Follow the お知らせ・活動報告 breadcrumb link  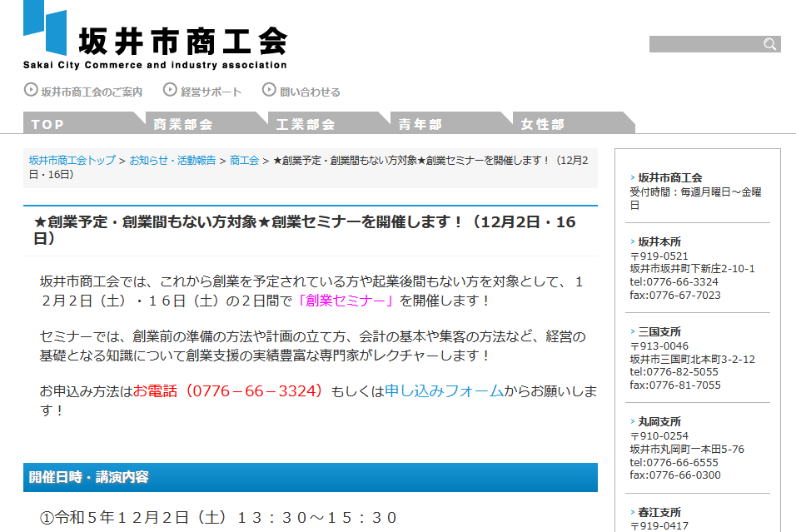(x=172, y=160)
